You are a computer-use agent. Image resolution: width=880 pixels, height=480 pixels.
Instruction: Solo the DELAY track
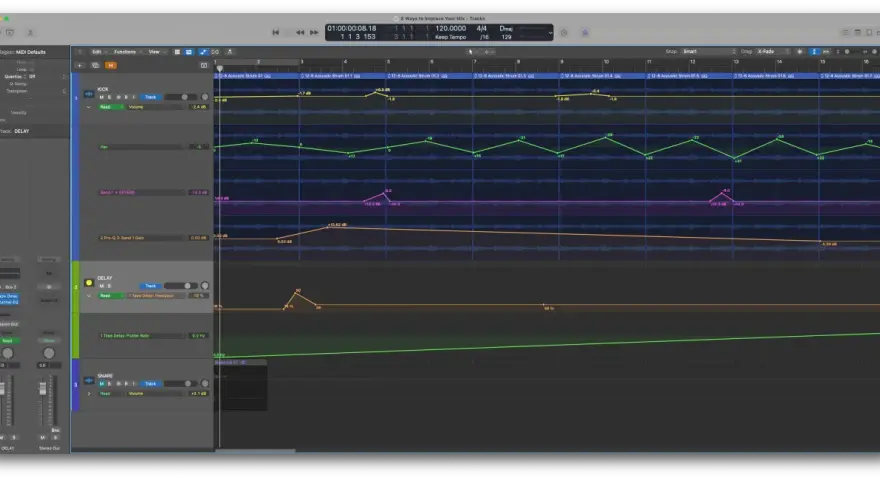coord(109,286)
